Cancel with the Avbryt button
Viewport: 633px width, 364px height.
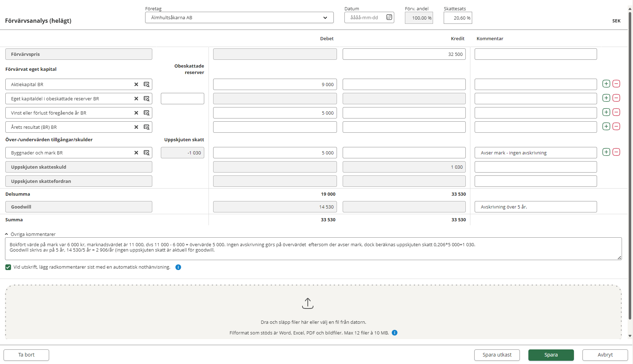coord(605,355)
